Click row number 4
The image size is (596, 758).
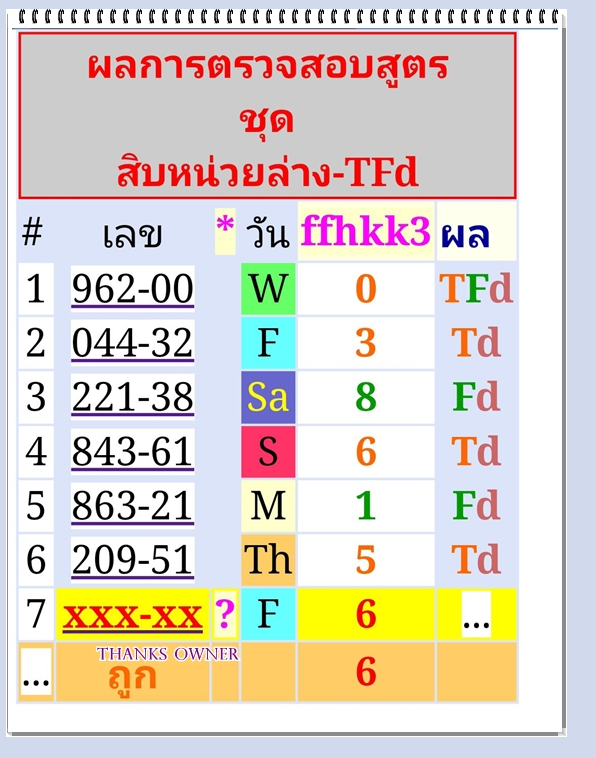point(36,451)
